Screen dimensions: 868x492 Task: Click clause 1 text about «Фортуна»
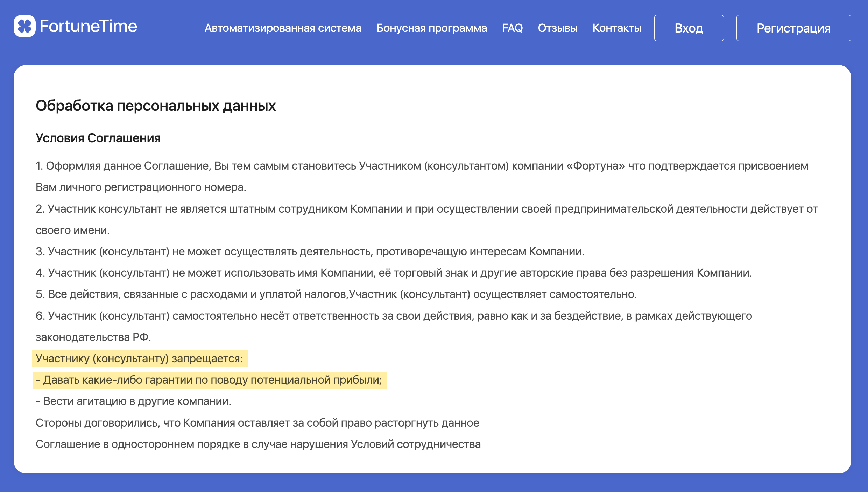(x=422, y=166)
